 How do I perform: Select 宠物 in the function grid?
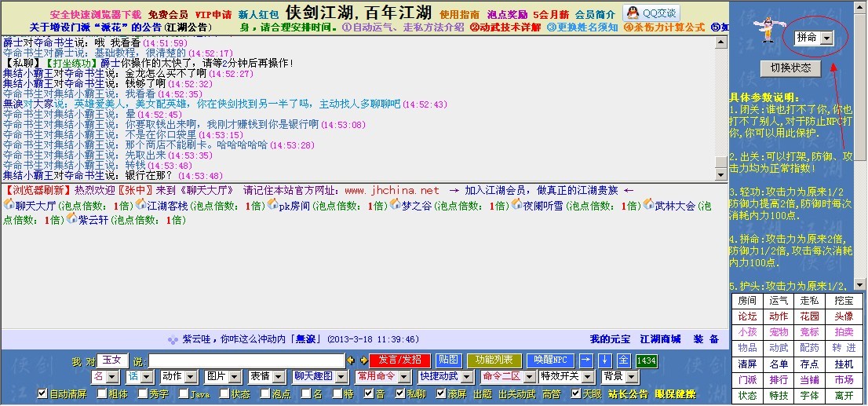click(x=779, y=332)
